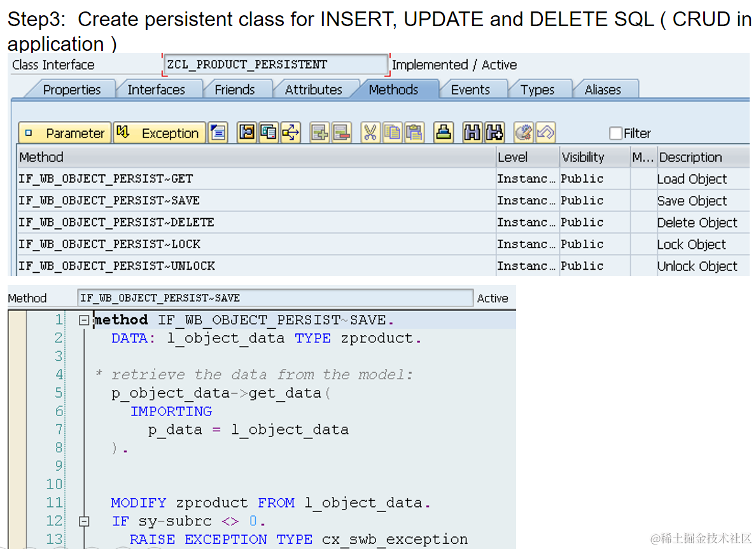Switch to the Events tab

point(470,90)
